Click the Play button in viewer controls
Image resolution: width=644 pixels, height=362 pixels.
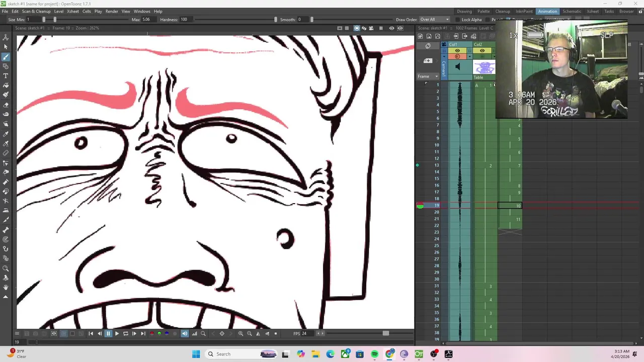click(117, 333)
